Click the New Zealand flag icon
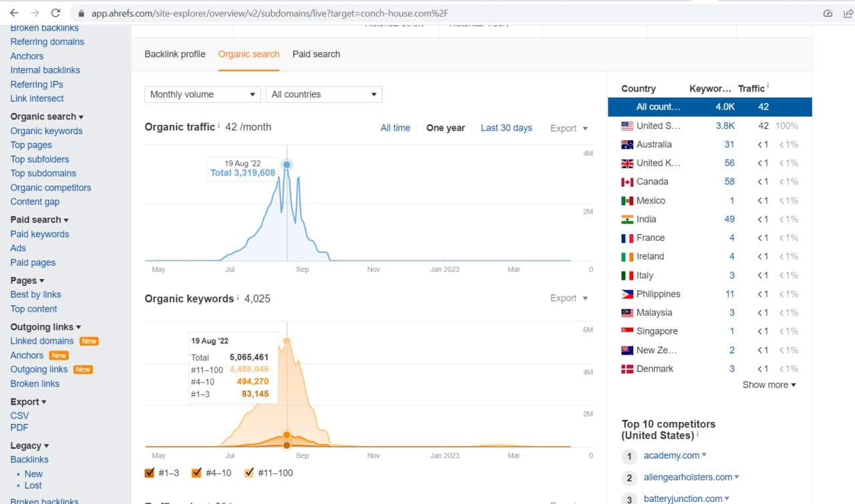 (x=627, y=350)
